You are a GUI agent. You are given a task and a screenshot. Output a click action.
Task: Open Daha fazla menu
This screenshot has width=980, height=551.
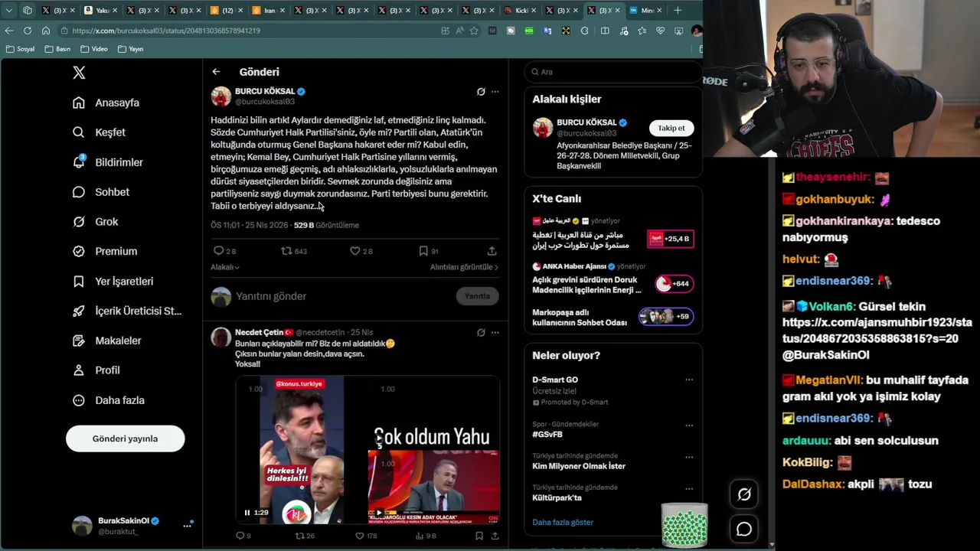pos(108,400)
